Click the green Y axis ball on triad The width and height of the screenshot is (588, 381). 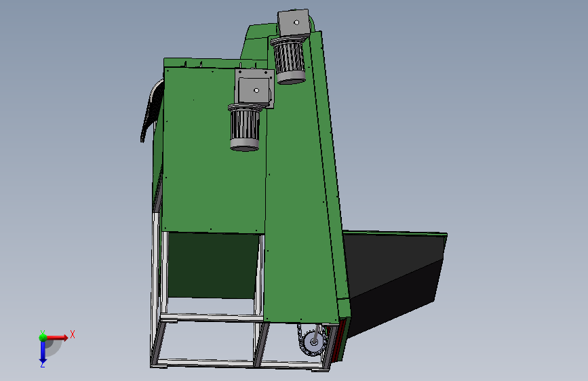tap(43, 337)
